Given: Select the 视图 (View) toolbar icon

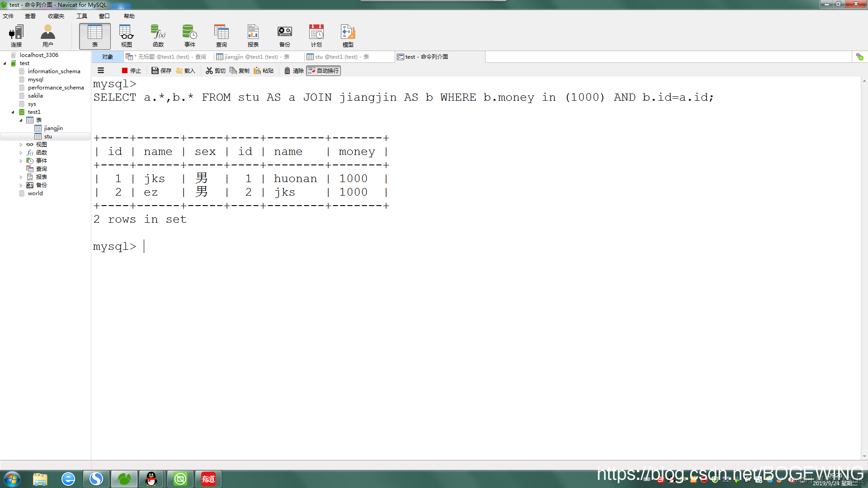Looking at the screenshot, I should tap(127, 36).
